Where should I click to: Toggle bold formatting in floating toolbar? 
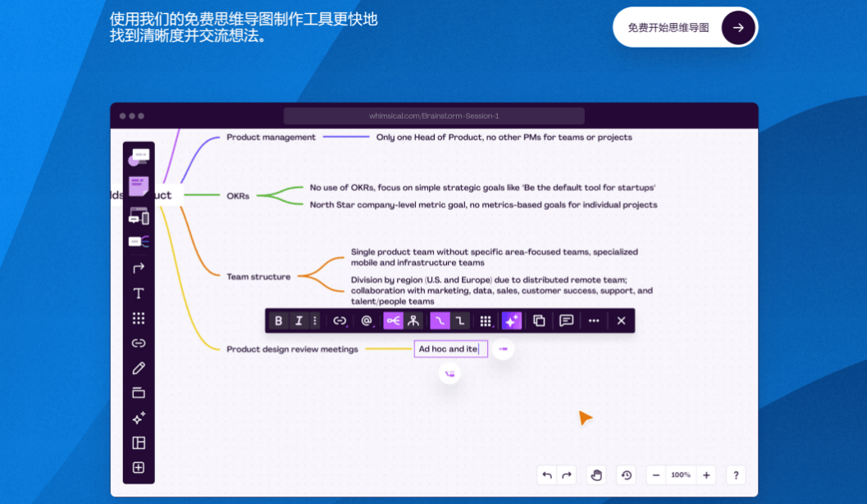click(279, 321)
